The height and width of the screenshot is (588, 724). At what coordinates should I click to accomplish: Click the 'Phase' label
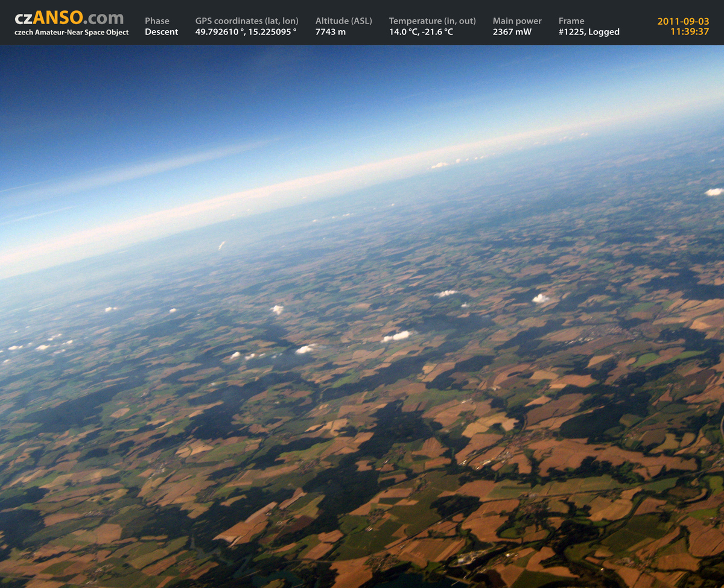(x=157, y=21)
